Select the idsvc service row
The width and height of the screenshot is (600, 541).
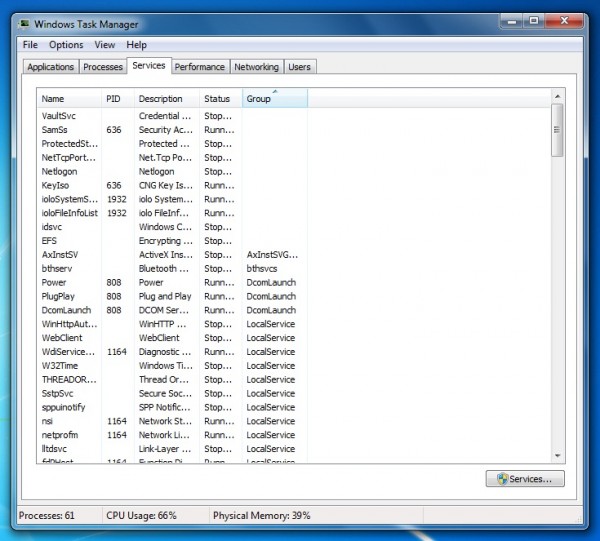click(x=172, y=227)
